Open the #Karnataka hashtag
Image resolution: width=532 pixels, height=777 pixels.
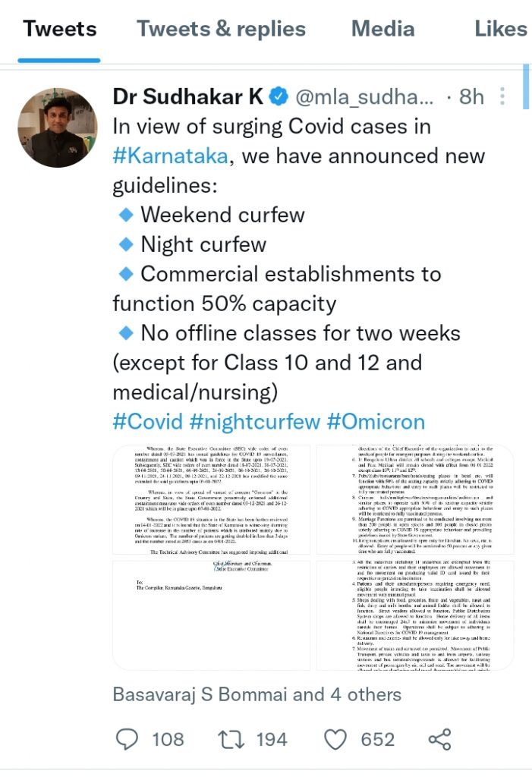pos(170,156)
